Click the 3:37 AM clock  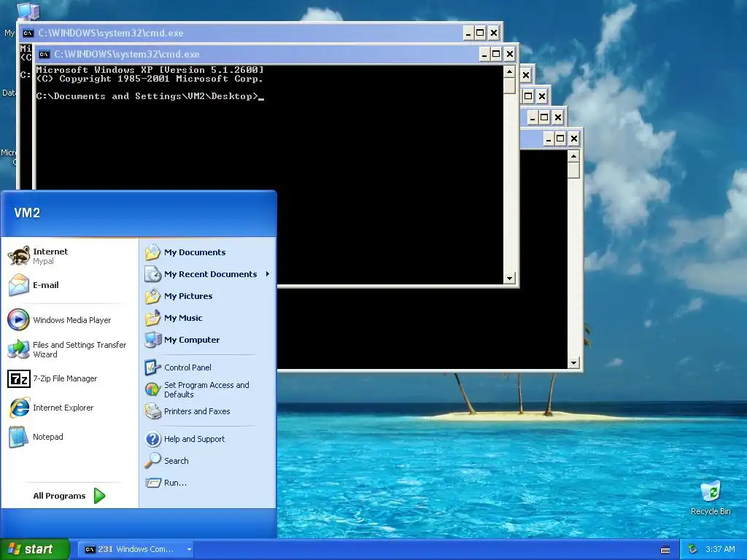720,549
